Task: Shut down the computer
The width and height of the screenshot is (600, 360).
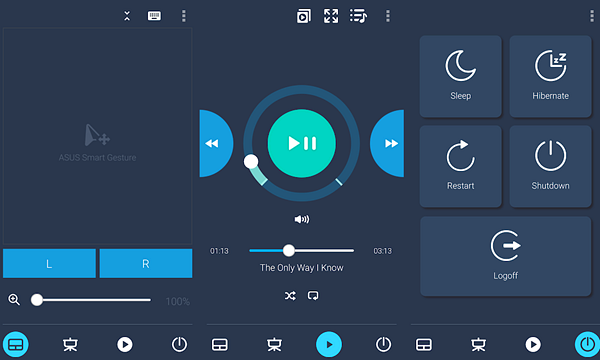Action: [550, 166]
